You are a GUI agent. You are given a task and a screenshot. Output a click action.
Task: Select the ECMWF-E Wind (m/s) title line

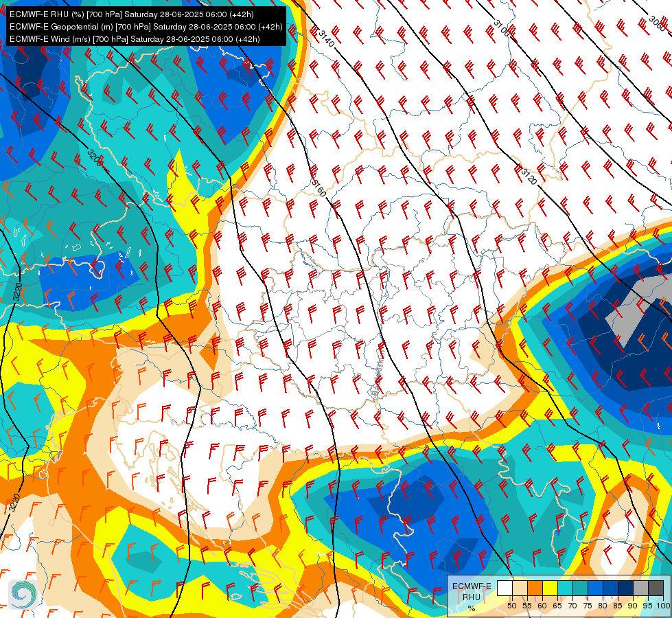click(x=135, y=39)
